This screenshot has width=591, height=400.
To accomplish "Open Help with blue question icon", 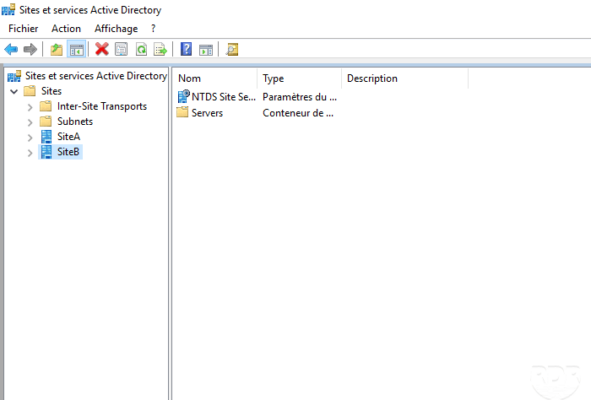I will click(186, 49).
